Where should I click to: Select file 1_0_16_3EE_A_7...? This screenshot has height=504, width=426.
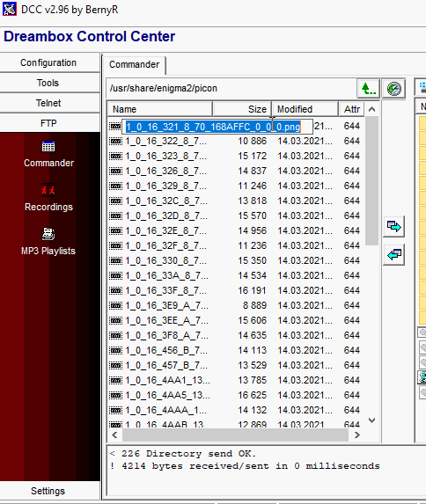point(166,320)
